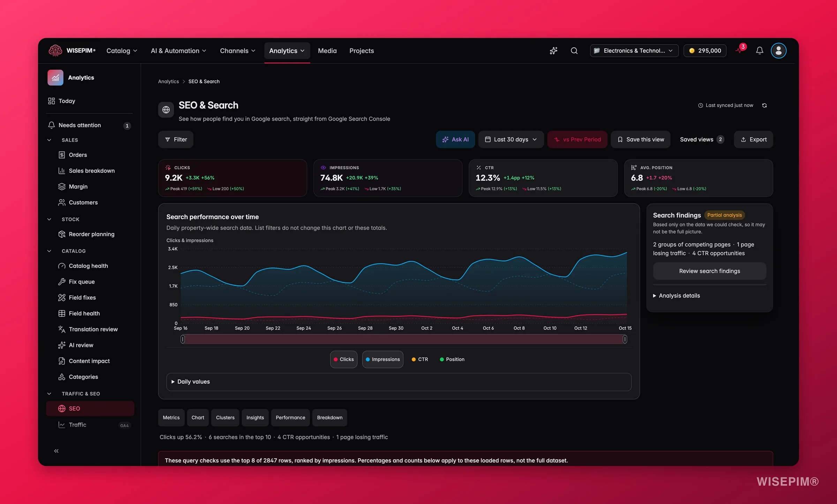Open AI & Automation dropdown menu

(x=179, y=51)
